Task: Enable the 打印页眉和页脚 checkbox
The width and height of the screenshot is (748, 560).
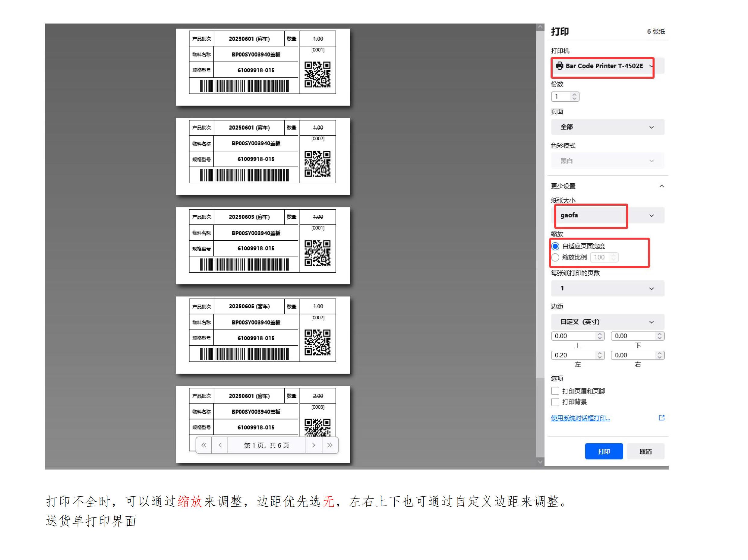Action: tap(555, 391)
